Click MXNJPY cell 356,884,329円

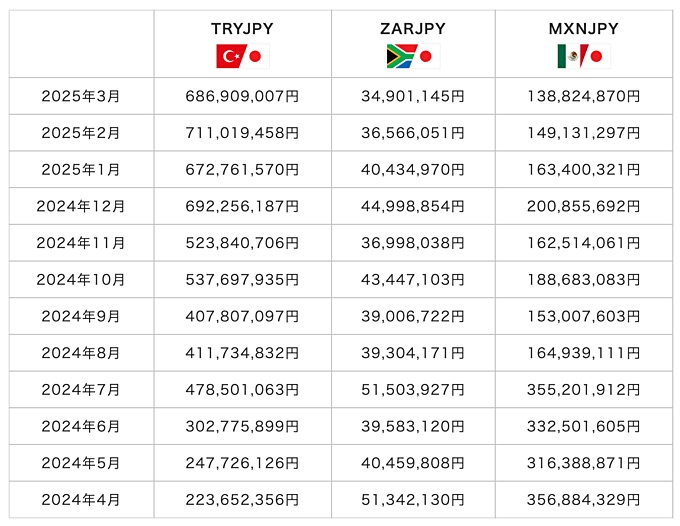click(584, 500)
